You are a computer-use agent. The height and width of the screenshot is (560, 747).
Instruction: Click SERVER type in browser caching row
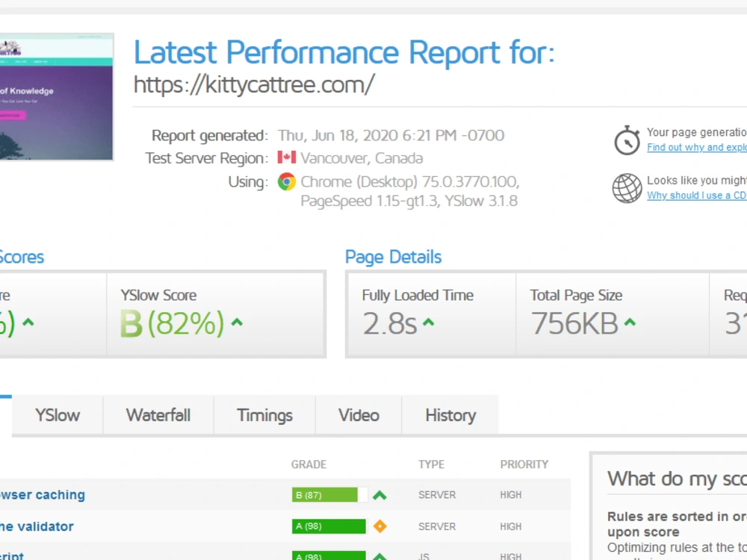tap(437, 495)
